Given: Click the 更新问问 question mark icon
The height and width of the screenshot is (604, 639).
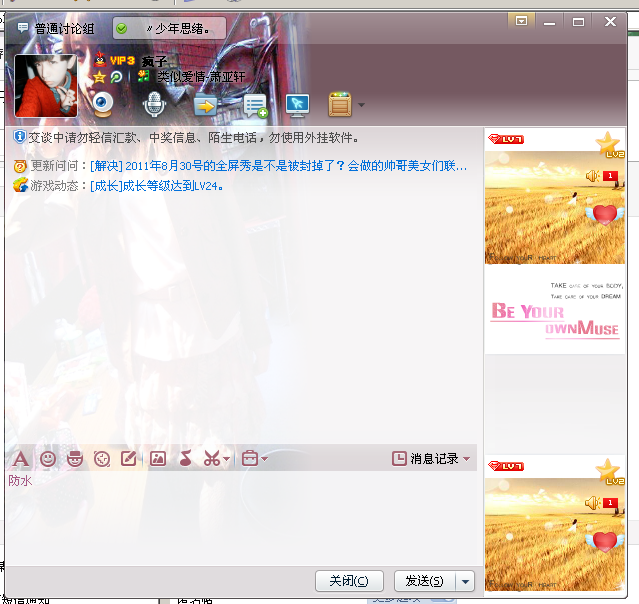Looking at the screenshot, I should [x=20, y=166].
